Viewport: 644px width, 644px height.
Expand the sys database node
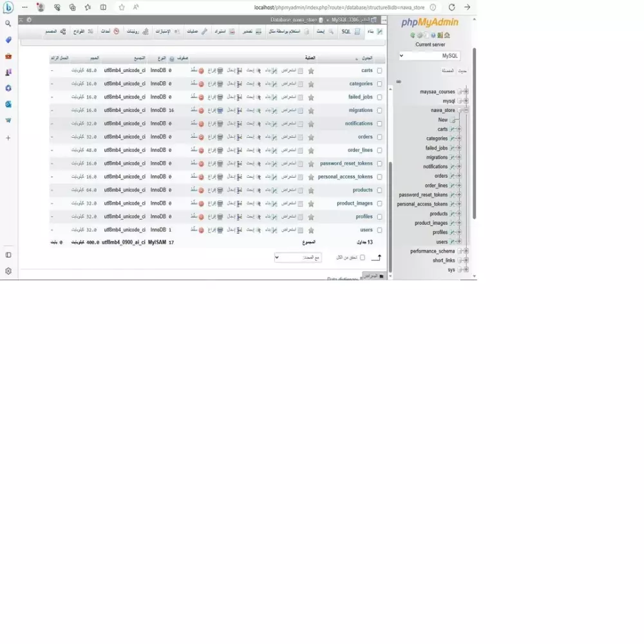pyautogui.click(x=466, y=270)
